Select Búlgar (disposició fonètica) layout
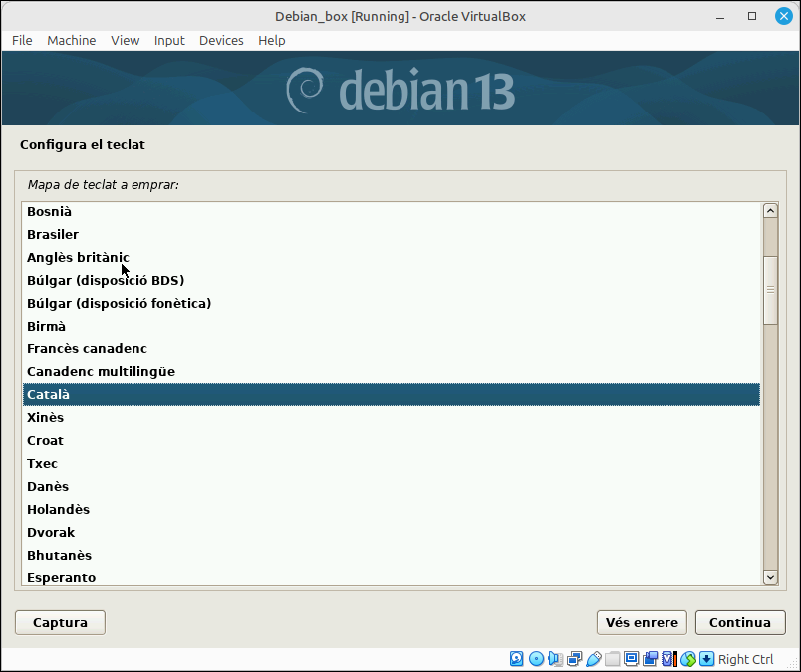This screenshot has width=801, height=672. pos(392,303)
